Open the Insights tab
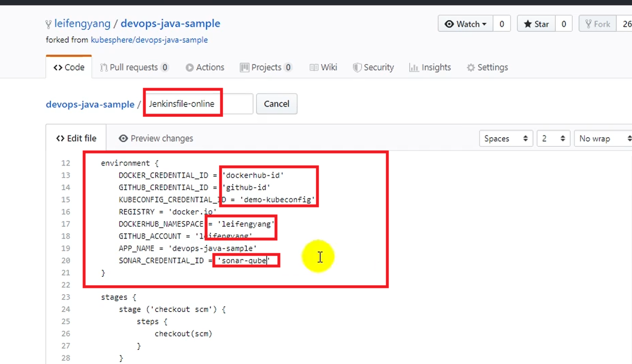Image resolution: width=632 pixels, height=364 pixels. tap(430, 67)
